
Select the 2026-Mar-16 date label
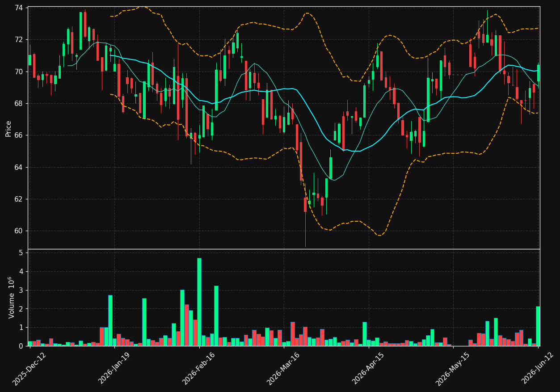click(x=283, y=369)
